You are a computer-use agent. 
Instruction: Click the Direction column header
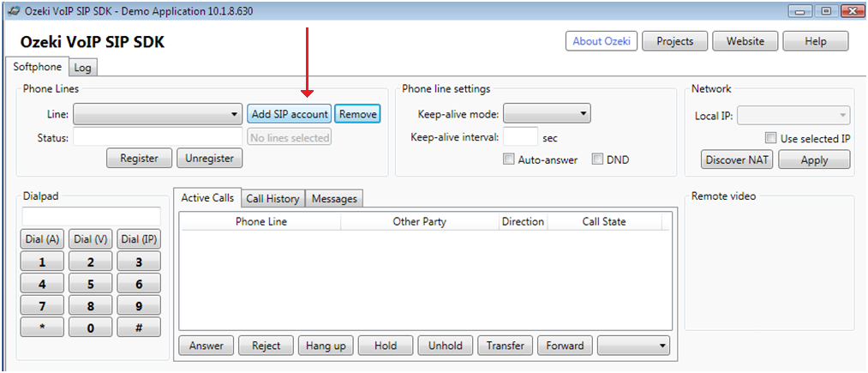[x=523, y=222]
